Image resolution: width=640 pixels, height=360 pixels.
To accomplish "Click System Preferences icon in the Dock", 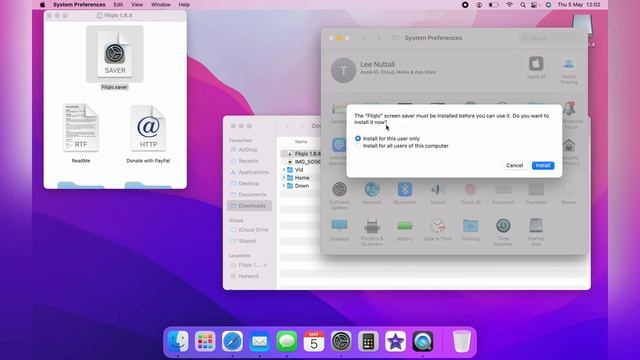I will click(341, 341).
